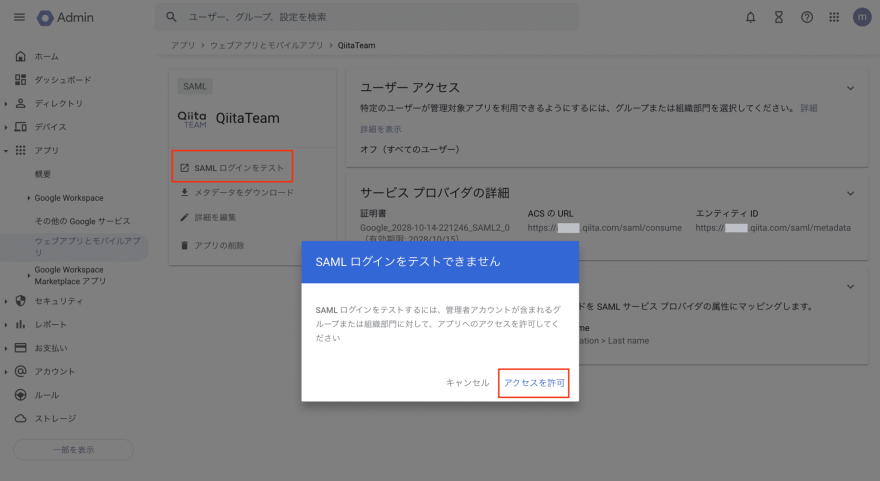Click アクセスを許可 in the dialog
This screenshot has height=481, width=880.
(534, 383)
